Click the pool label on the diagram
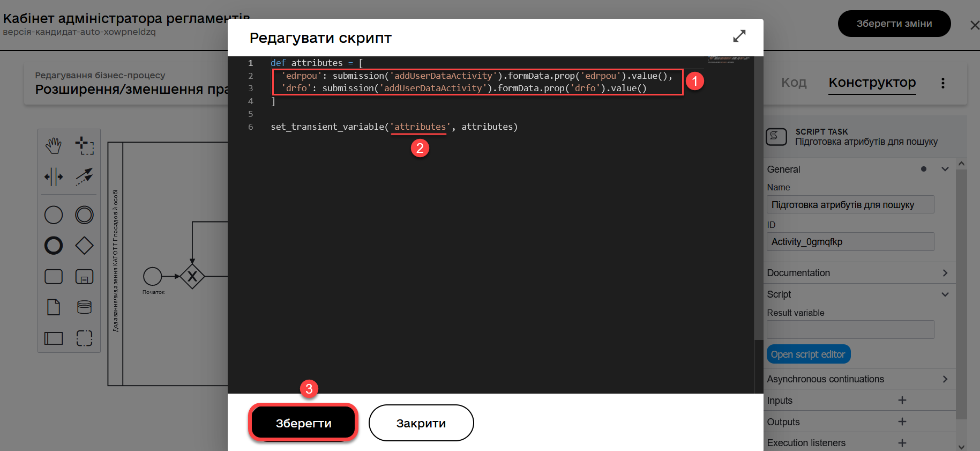Image resolution: width=980 pixels, height=451 pixels. coord(115,261)
